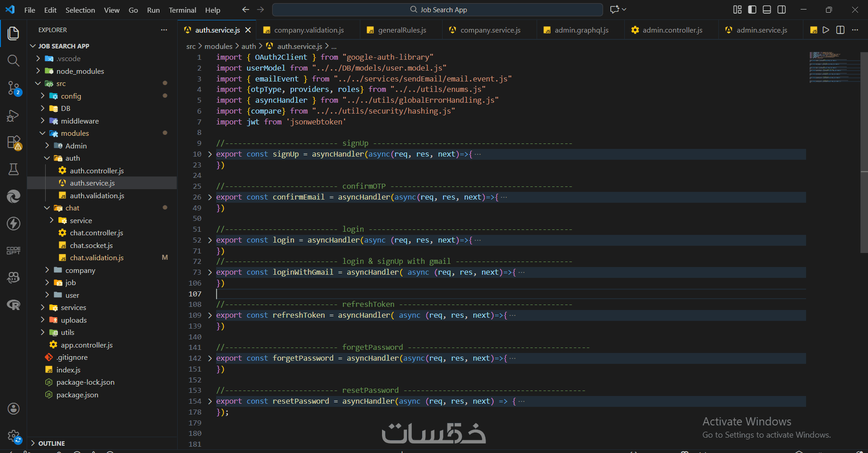Open Explorer Views and More Actions

(x=164, y=30)
